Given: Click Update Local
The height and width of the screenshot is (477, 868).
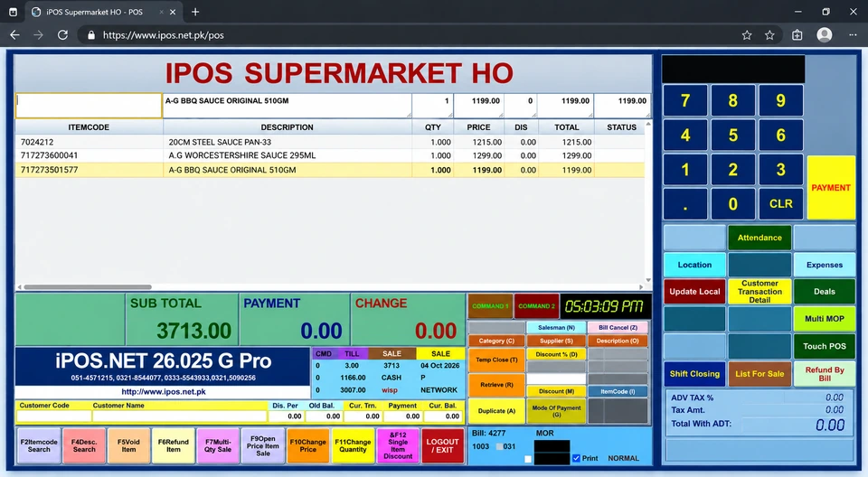Looking at the screenshot, I should click(x=694, y=292).
